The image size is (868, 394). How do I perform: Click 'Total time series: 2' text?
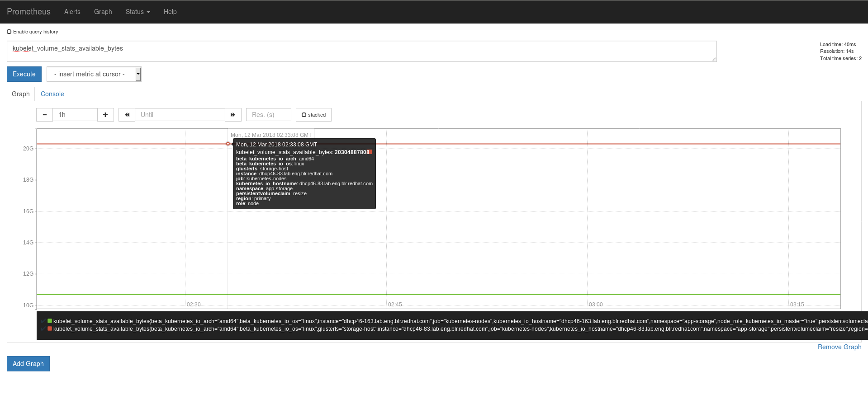841,58
